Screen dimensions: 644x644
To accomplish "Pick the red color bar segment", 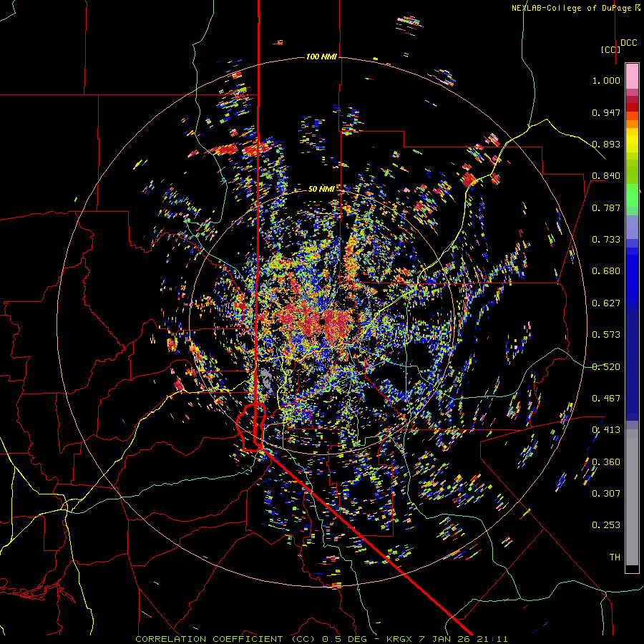I will (632, 107).
